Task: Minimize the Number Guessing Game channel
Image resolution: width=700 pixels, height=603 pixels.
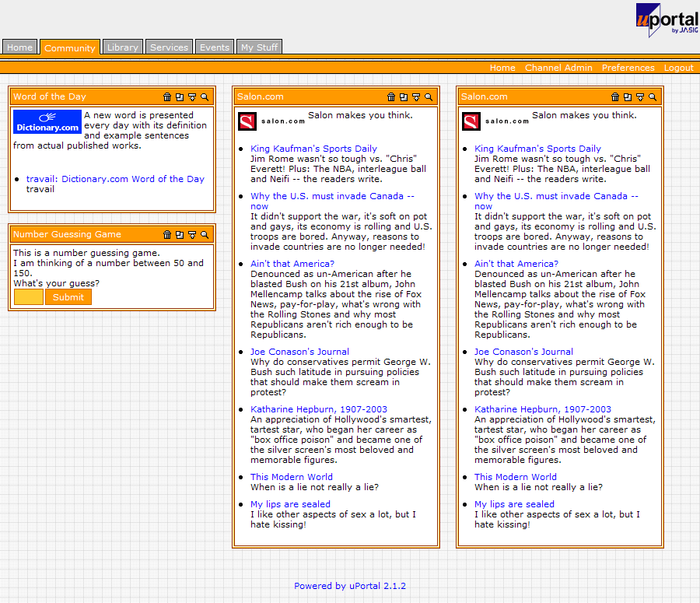Action: pyautogui.click(x=192, y=234)
